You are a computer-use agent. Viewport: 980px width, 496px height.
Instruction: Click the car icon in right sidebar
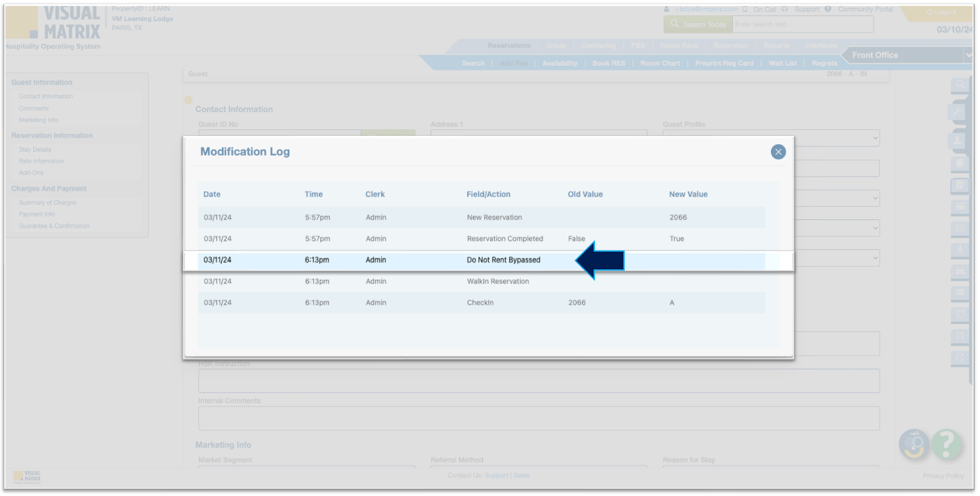(960, 271)
